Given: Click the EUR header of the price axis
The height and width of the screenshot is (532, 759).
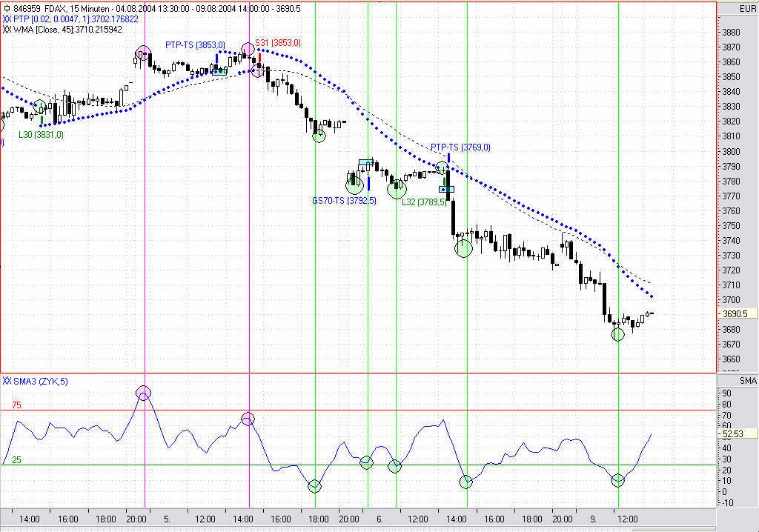Looking at the screenshot, I should point(747,9).
